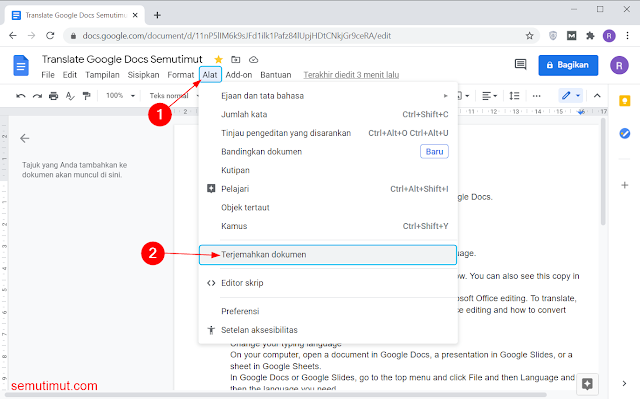Screen dimensions: 640x399
Task: Open Editor skrip
Action: pos(328,283)
